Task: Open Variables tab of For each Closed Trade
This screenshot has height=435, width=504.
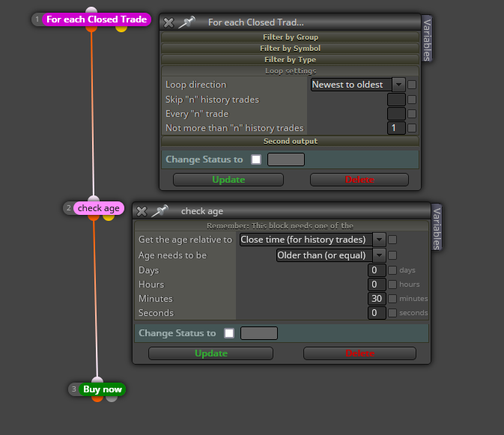Action: (427, 40)
